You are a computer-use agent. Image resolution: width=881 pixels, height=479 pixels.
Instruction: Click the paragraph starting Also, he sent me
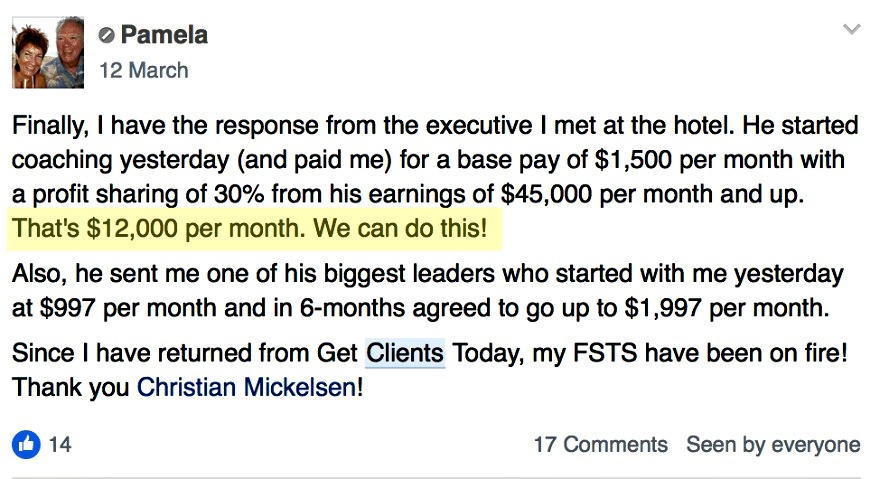tap(428, 291)
